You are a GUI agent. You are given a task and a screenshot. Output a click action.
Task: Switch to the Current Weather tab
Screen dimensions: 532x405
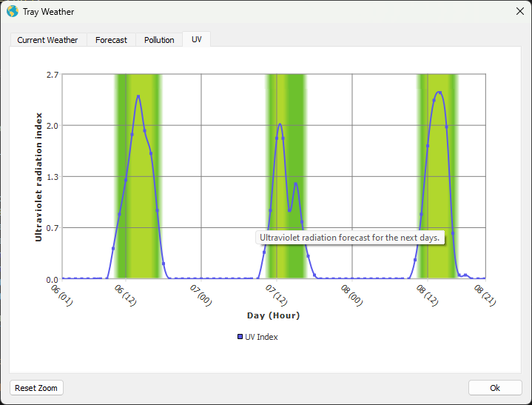click(48, 40)
